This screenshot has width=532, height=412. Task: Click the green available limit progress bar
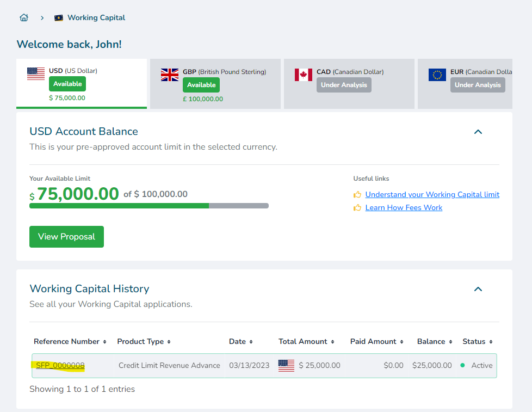[119, 206]
